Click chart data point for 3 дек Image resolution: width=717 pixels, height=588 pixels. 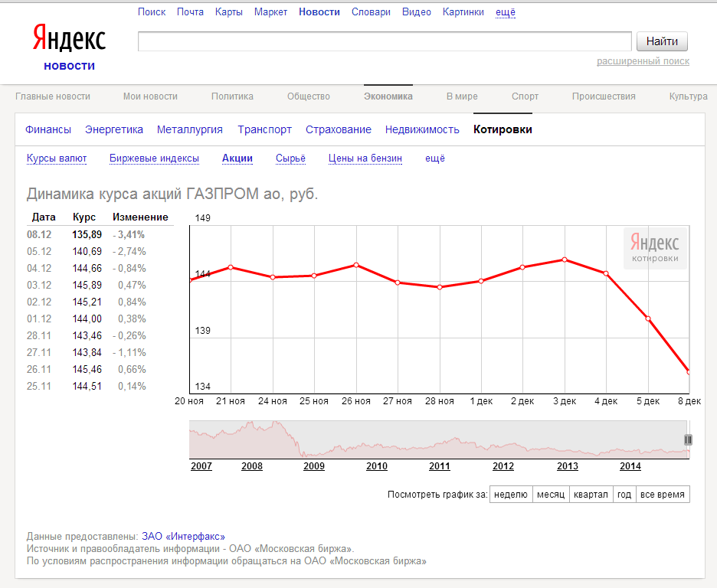(565, 260)
